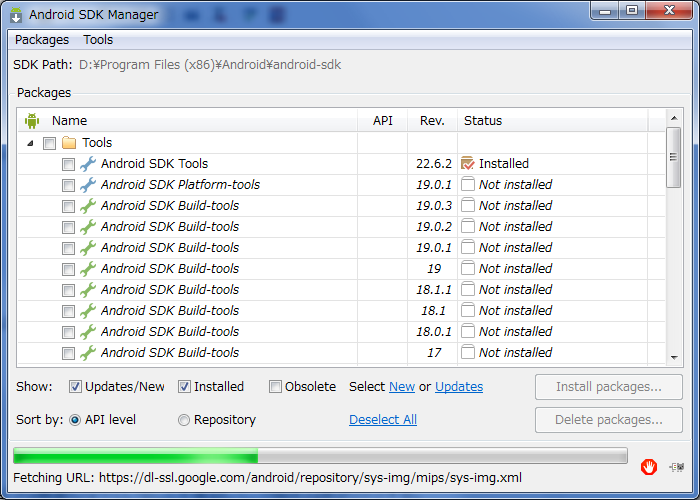Open the Tools menu
This screenshot has width=700, height=500.
tap(98, 40)
